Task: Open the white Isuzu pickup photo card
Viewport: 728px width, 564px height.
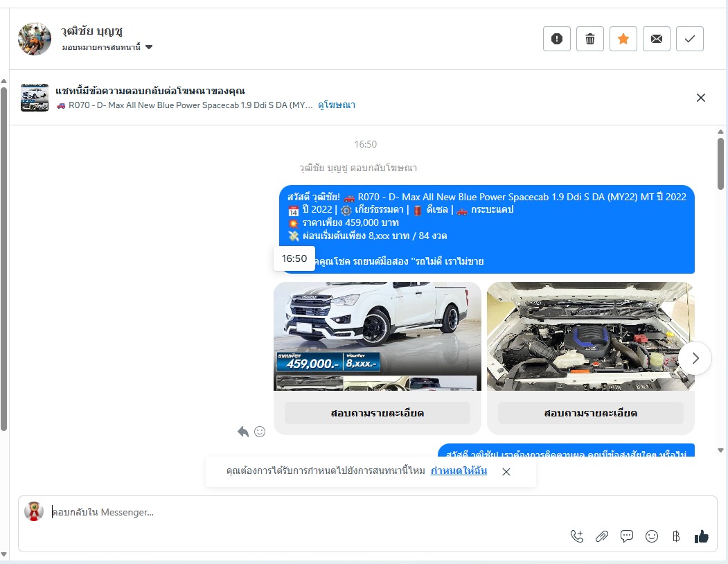Action: point(378,336)
